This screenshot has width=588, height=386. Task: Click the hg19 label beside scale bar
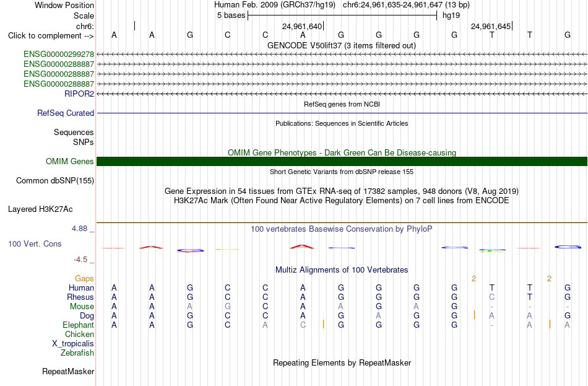point(451,15)
